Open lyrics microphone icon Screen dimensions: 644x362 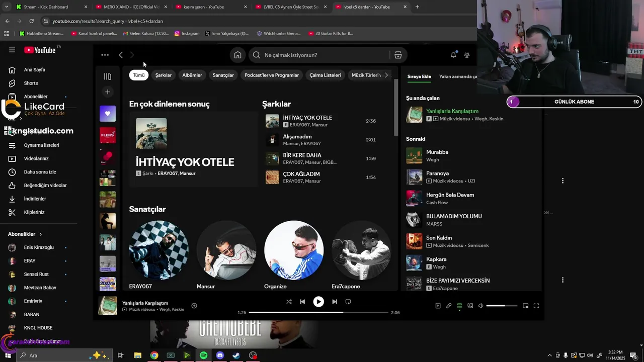click(x=449, y=306)
